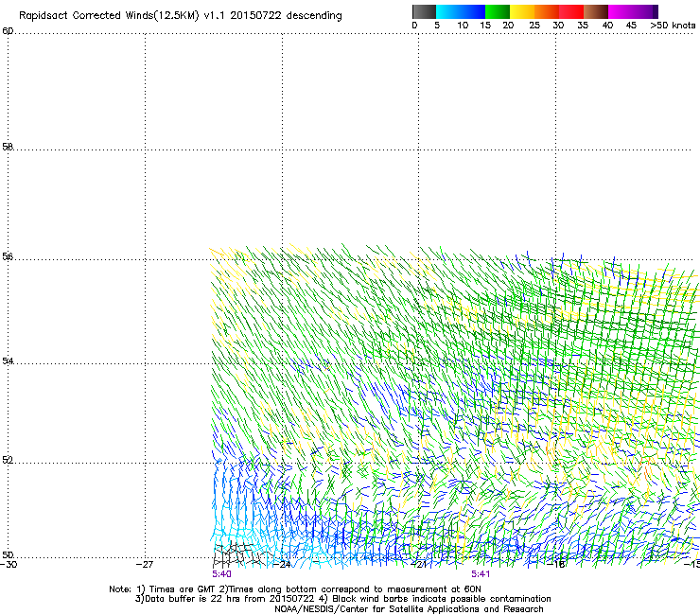Click the latitude label 52

8,460
